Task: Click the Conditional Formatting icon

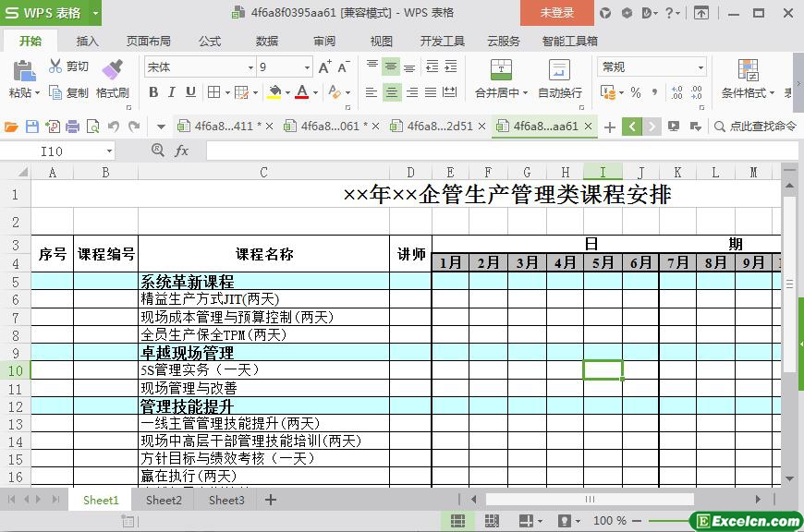Action: point(748,70)
